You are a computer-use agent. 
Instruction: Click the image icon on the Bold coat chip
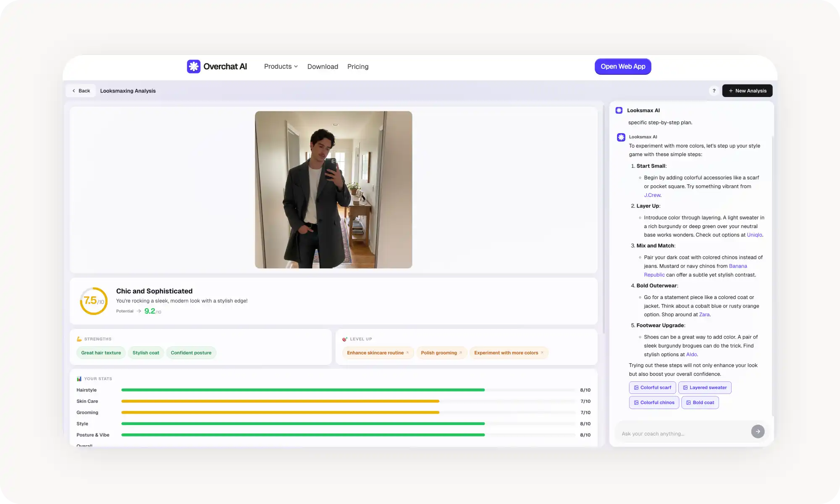[x=688, y=402]
